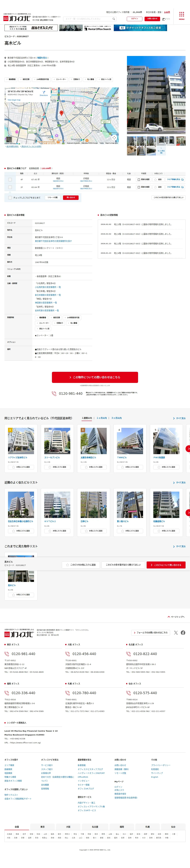Click the star favorite icon for 4F row
190x868 pixels.
point(156,180)
